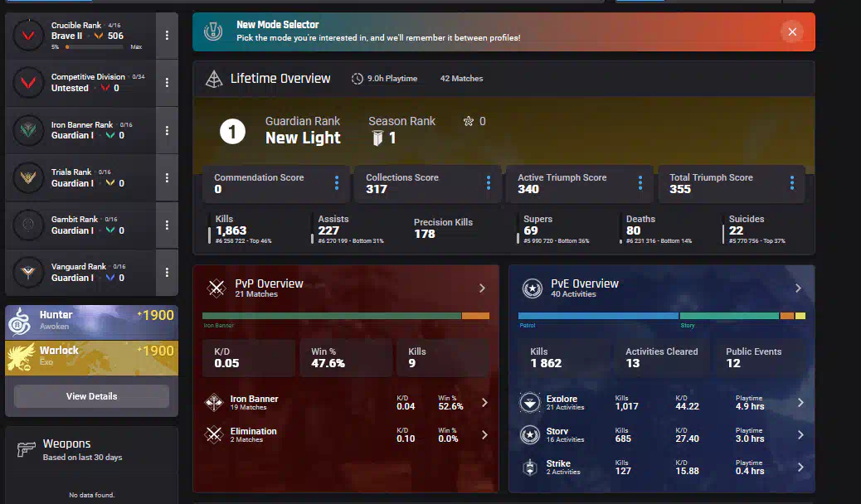This screenshot has width=861, height=504.
Task: Select the Hunter Awoken character card
Action: 91,322
